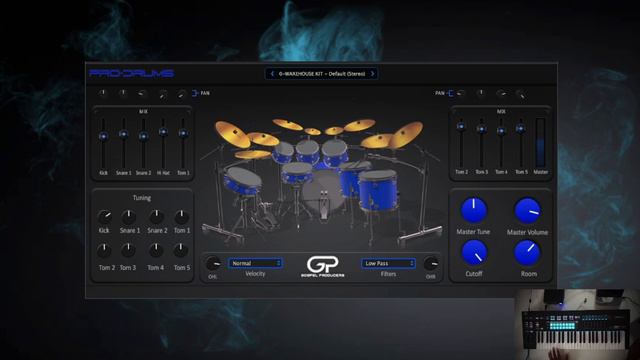Click the PRO-DRUMS logo
Image resolution: width=640 pixels, height=360 pixels.
coord(131,73)
